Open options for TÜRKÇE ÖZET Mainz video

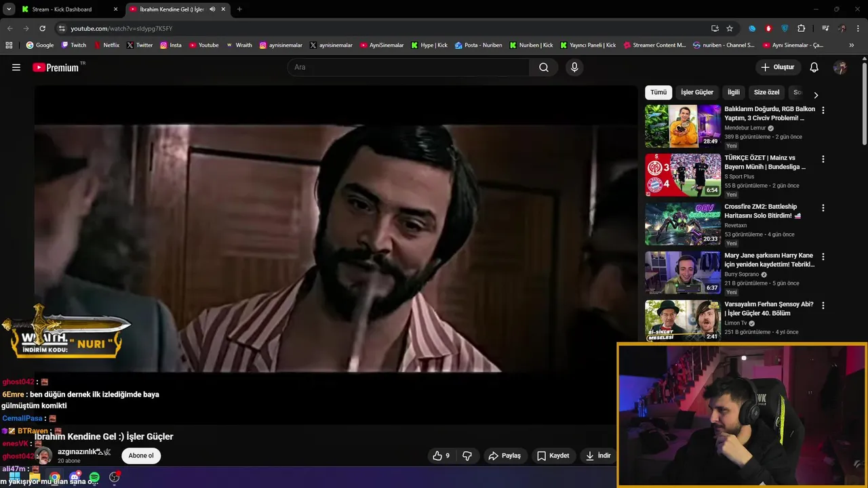(x=823, y=159)
